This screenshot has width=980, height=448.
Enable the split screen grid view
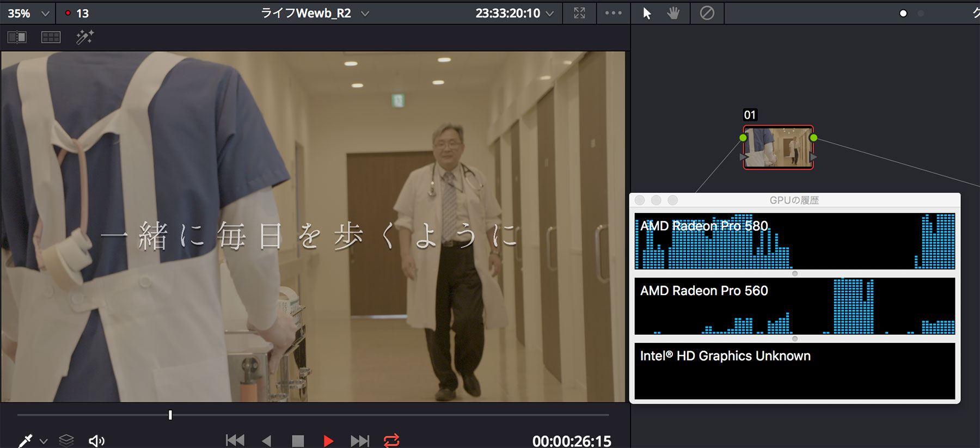coord(51,37)
